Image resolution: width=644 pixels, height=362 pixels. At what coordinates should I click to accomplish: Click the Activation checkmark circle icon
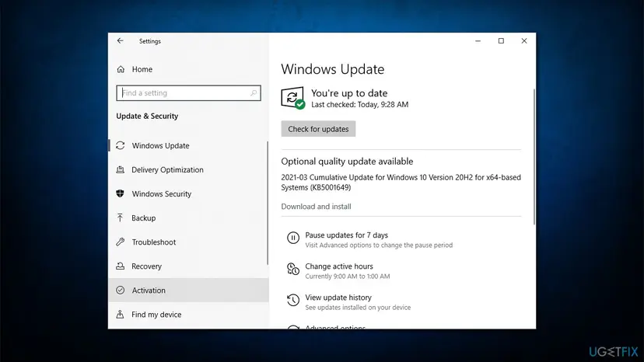click(x=120, y=291)
